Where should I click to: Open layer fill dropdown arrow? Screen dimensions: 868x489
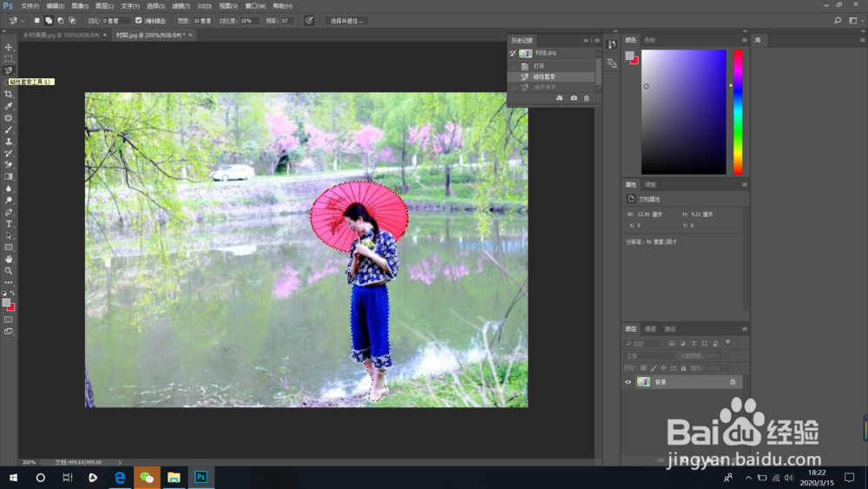tap(727, 367)
